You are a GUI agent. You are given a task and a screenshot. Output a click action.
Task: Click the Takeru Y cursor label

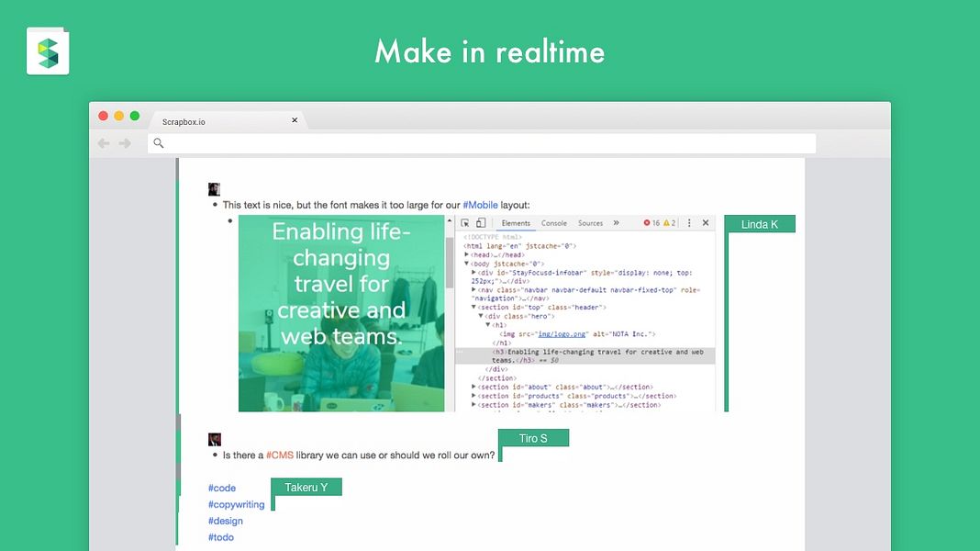306,488
